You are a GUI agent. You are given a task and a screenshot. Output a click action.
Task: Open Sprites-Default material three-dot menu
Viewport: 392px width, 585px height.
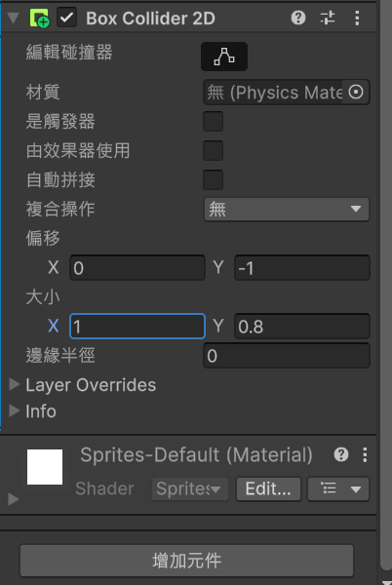[x=365, y=454]
